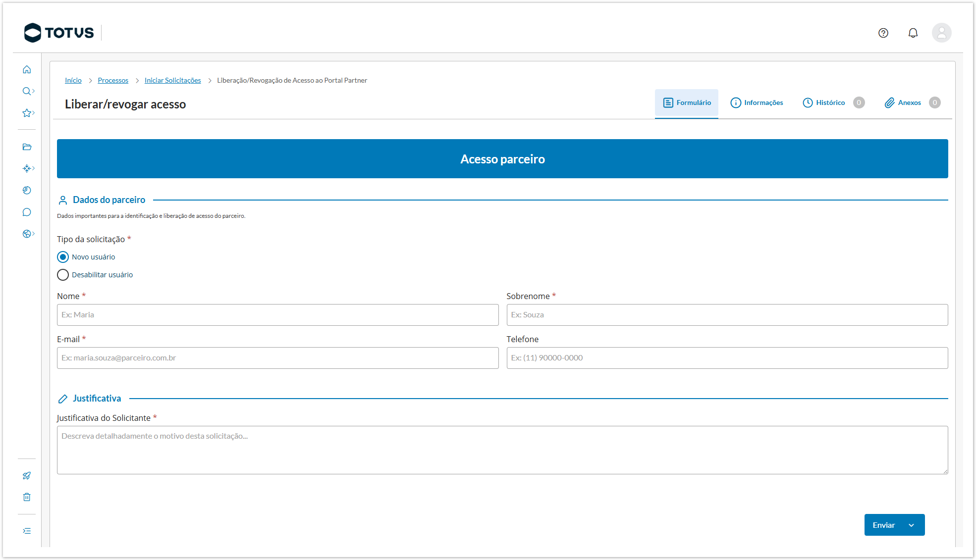Switch to the Informações tab
The height and width of the screenshot is (560, 976).
(757, 102)
